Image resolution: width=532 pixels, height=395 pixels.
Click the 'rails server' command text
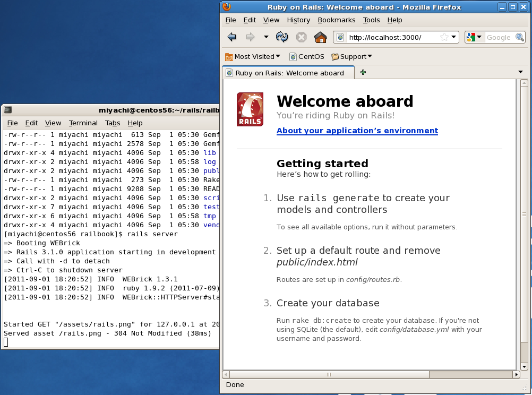point(152,234)
